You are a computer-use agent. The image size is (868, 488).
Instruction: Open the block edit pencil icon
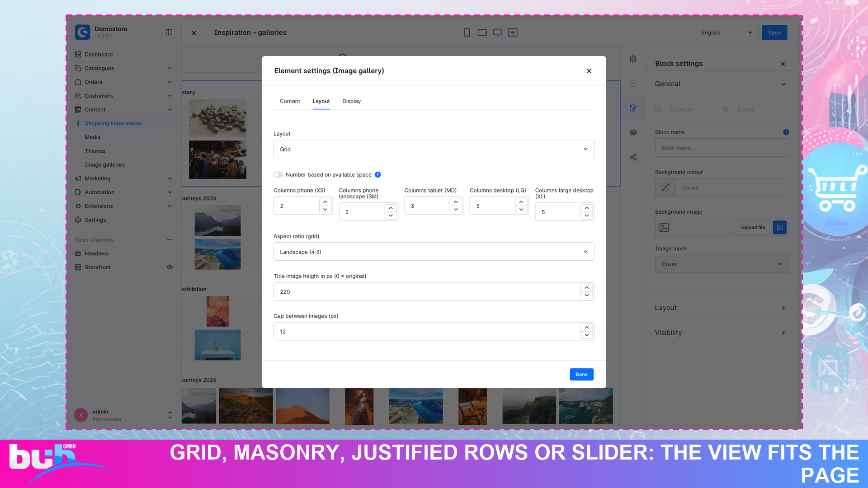pos(633,108)
